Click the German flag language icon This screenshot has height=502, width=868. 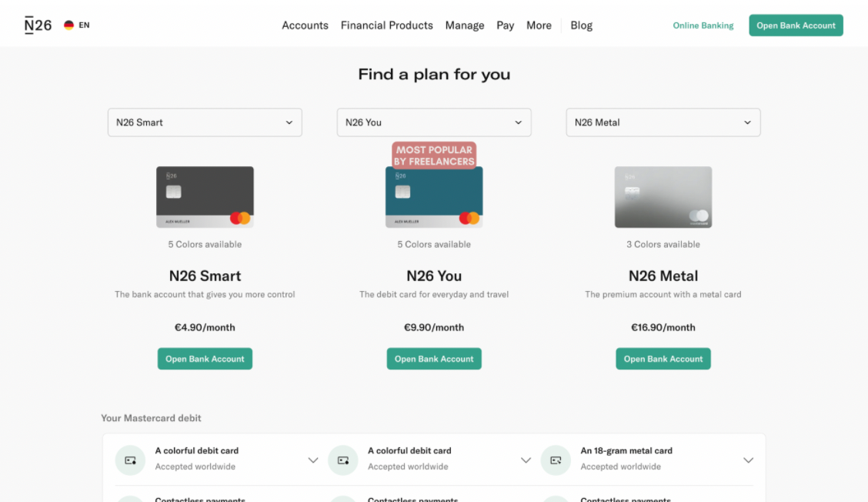click(x=68, y=25)
